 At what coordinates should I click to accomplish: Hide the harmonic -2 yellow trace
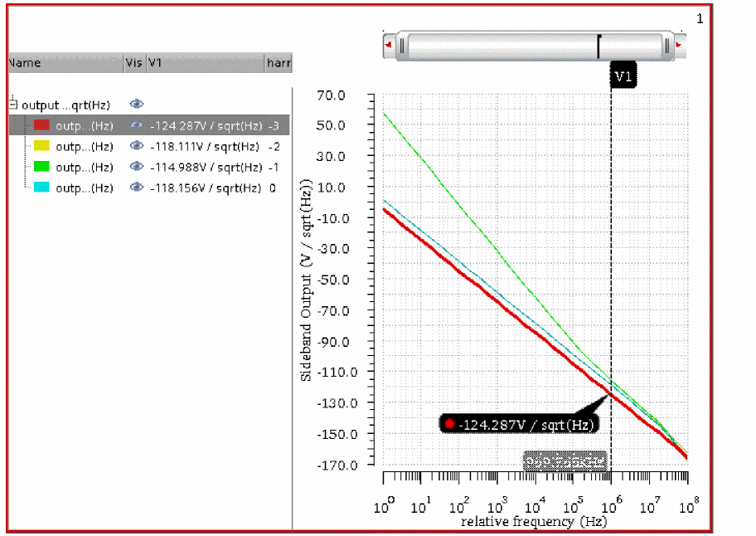click(137, 146)
